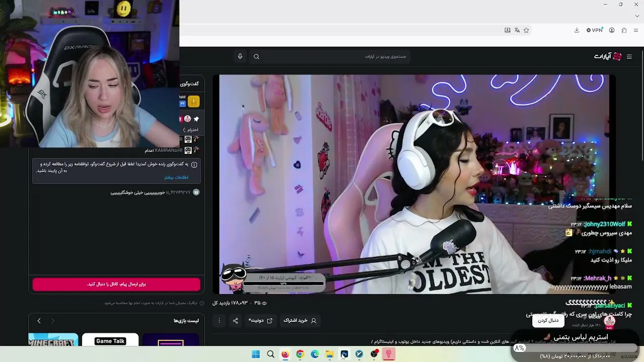Open File Explorer from the taskbar
Image resolution: width=644 pixels, height=362 pixels.
click(x=330, y=354)
